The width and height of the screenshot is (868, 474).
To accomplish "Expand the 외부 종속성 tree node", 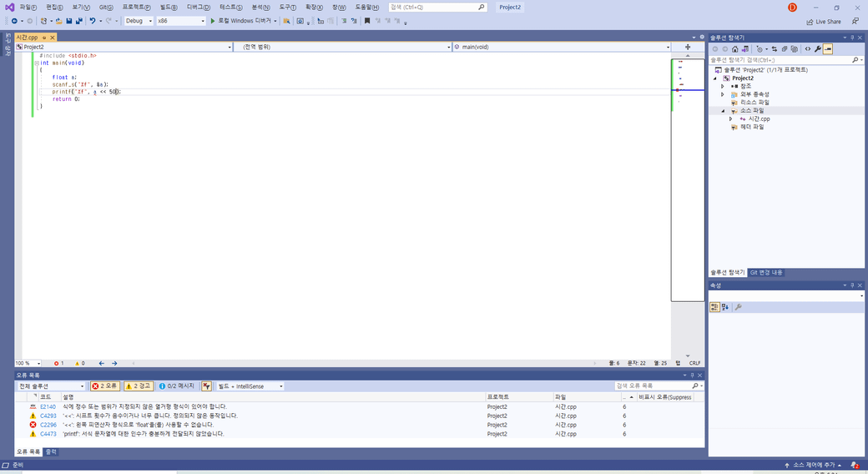I will click(723, 94).
